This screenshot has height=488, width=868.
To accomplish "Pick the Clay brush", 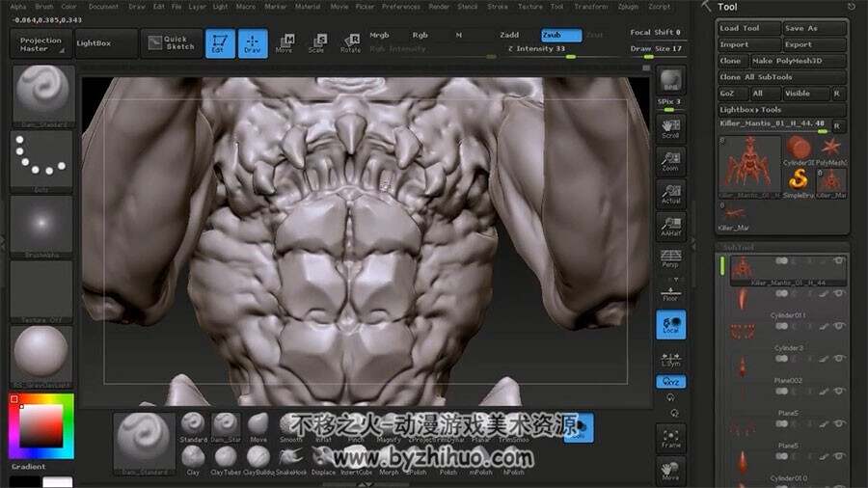I will (193, 460).
